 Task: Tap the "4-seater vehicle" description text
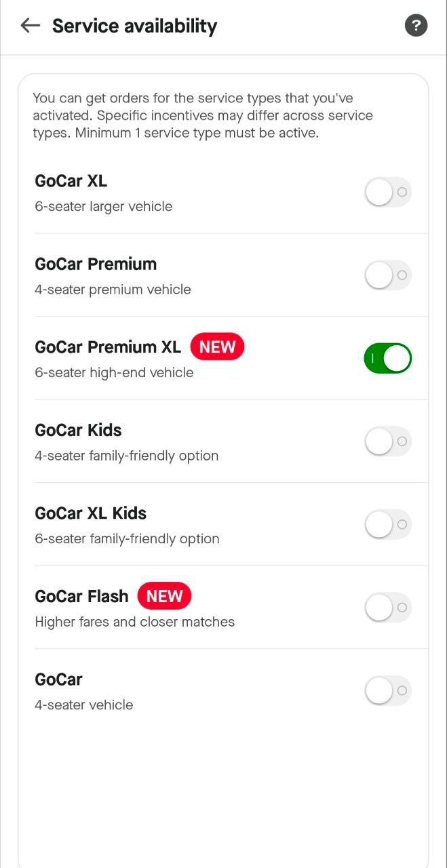point(83,705)
